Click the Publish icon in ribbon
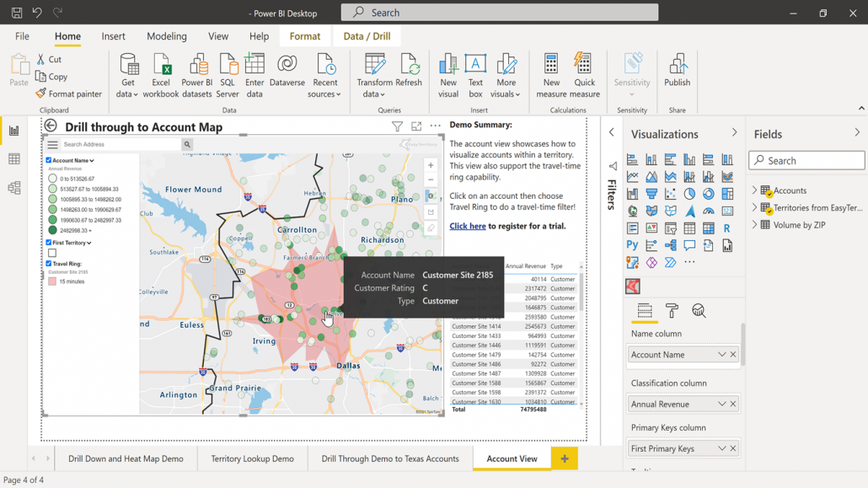This screenshot has width=868, height=488. 677,70
